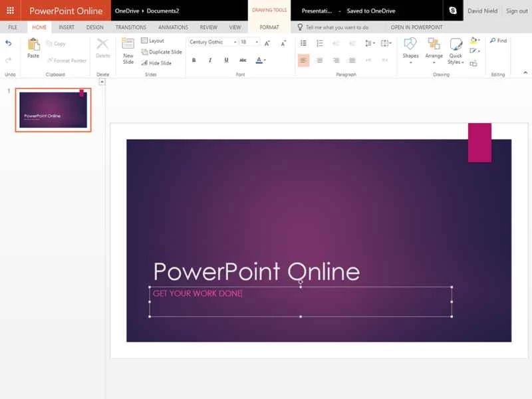
Task: Open the font size dropdown
Action: [x=256, y=42]
